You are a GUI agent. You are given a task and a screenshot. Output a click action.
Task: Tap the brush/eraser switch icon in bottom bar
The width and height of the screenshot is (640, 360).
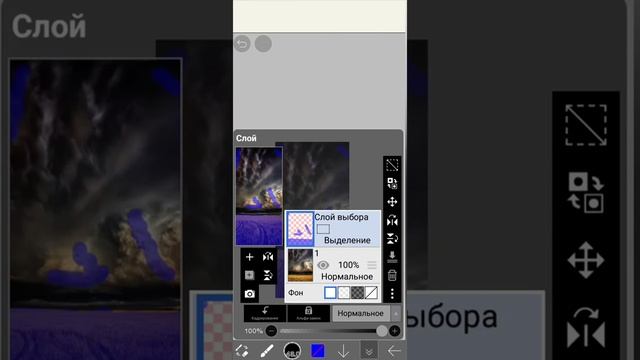pos(242,351)
